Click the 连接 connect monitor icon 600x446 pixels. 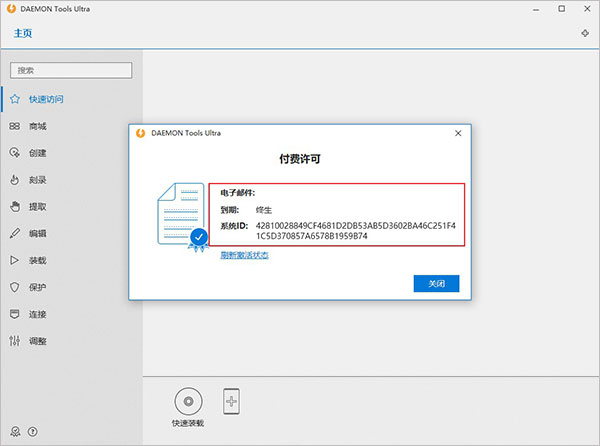pyautogui.click(x=15, y=314)
